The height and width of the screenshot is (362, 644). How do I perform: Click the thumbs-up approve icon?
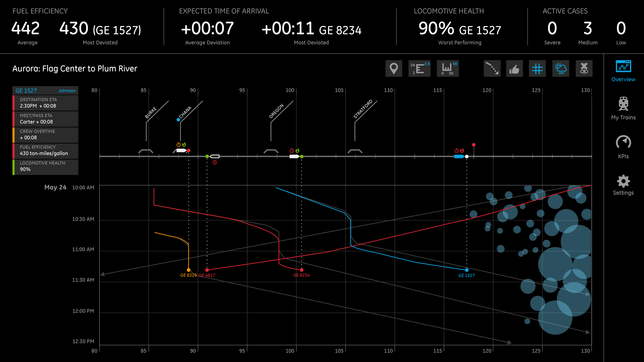click(514, 68)
